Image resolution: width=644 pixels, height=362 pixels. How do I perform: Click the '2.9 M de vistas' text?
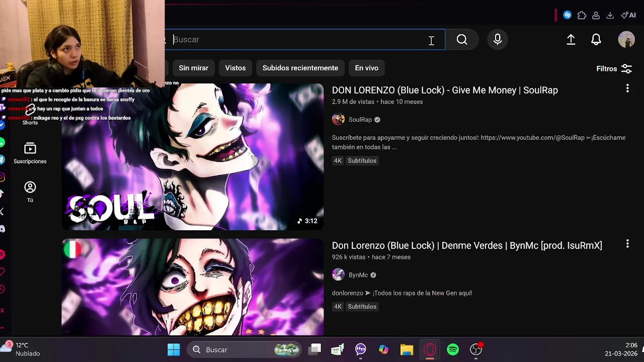tap(353, 102)
